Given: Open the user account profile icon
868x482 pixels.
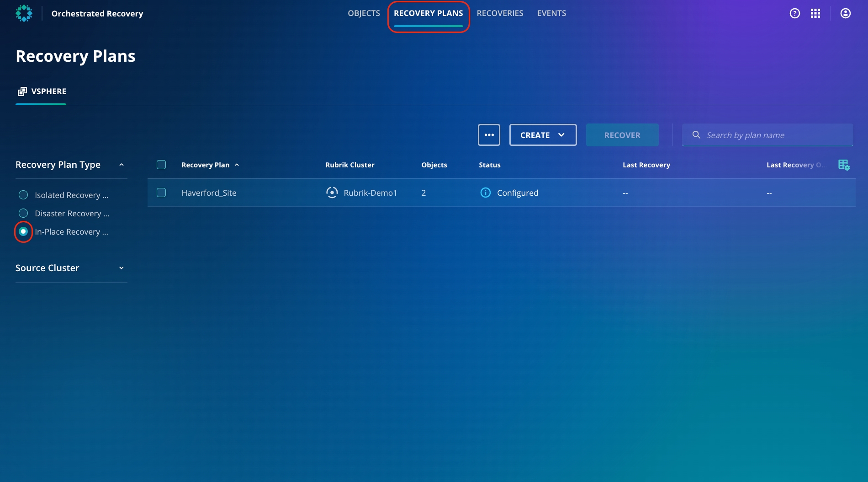Looking at the screenshot, I should [846, 13].
